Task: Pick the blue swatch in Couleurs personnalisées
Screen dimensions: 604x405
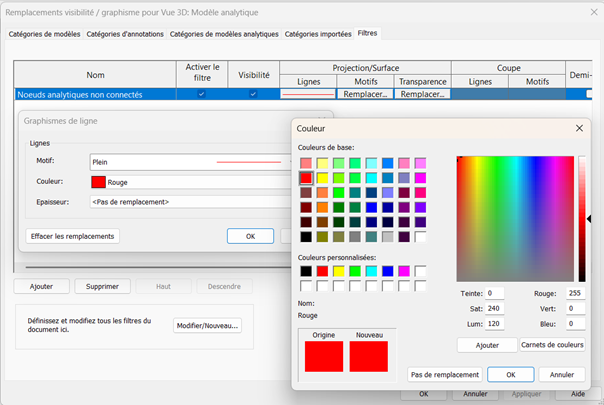Action: pos(388,271)
